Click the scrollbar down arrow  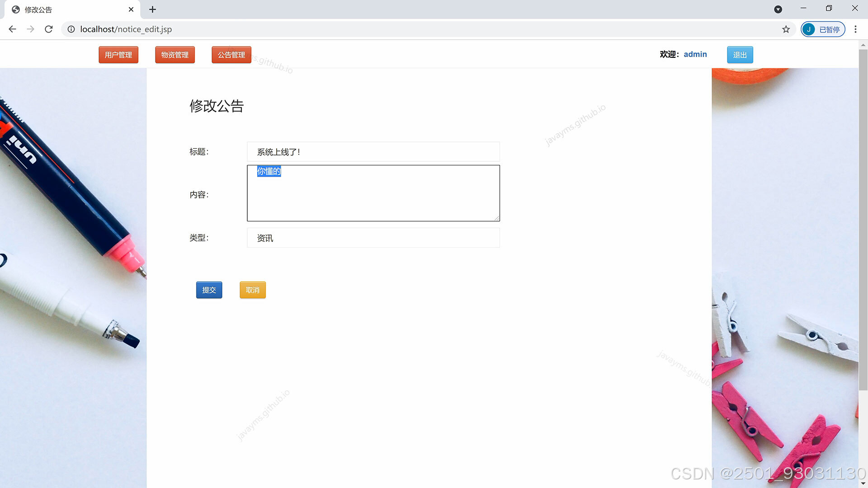pos(863,483)
